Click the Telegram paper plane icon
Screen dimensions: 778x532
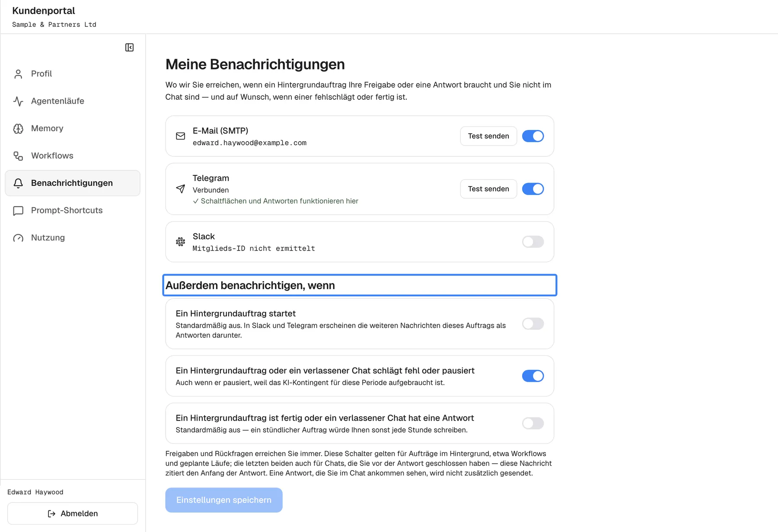pyautogui.click(x=181, y=189)
